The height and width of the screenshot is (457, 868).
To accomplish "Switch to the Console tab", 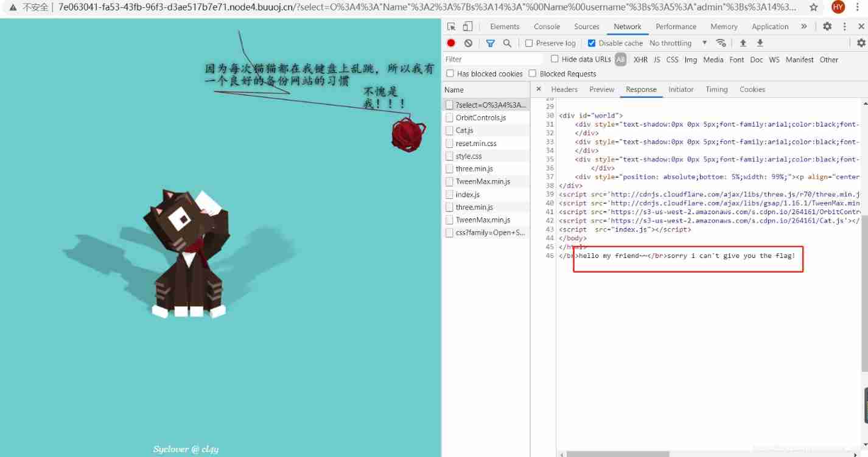I will [x=547, y=27].
